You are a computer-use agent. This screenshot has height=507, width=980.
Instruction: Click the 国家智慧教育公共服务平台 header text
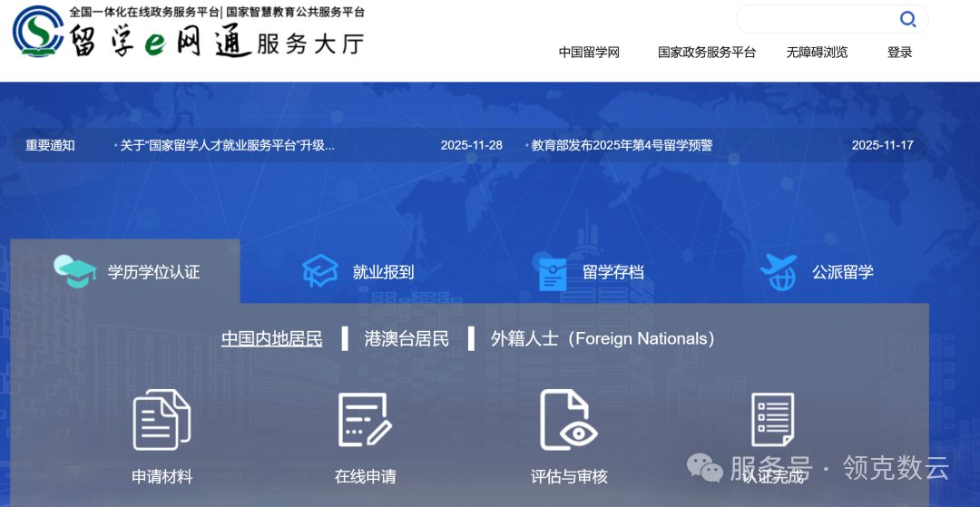[x=295, y=12]
